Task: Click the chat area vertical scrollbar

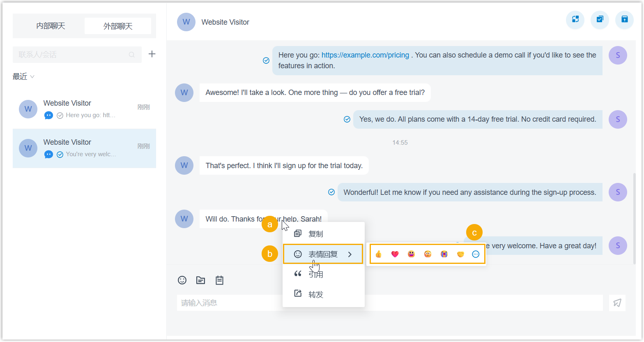Action: 634,218
